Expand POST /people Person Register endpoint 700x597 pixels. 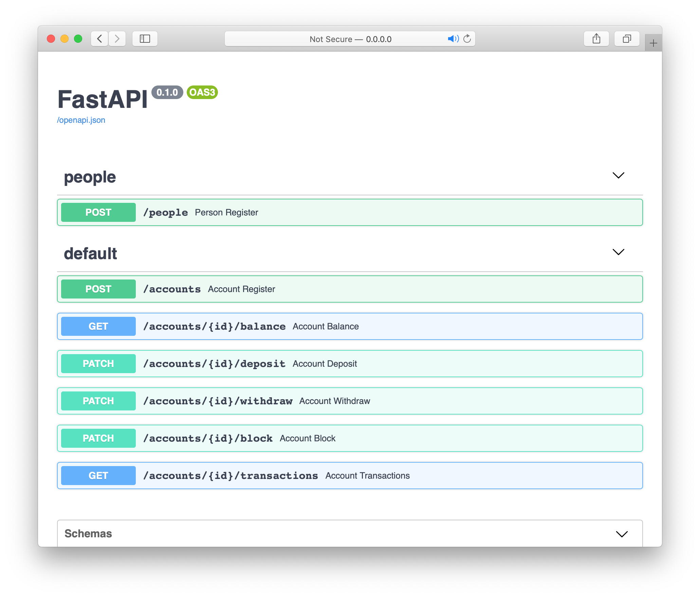coord(350,212)
